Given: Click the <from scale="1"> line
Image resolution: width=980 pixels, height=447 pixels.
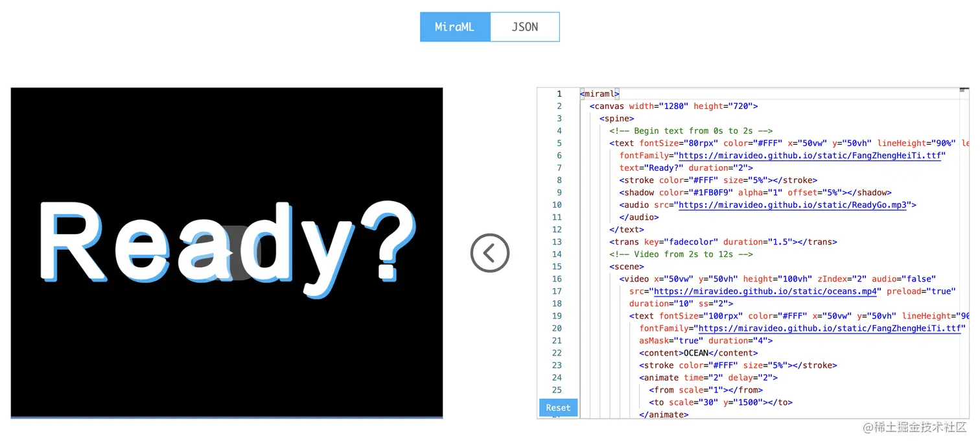Looking at the screenshot, I should pos(706,390).
